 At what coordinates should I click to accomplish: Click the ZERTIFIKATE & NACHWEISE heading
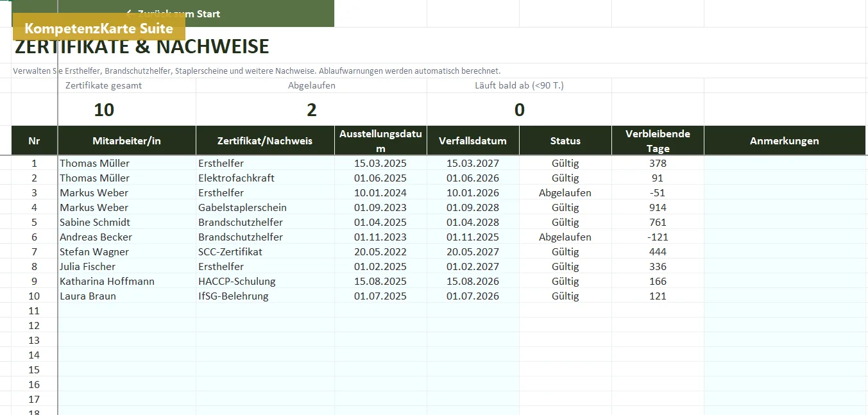(142, 47)
